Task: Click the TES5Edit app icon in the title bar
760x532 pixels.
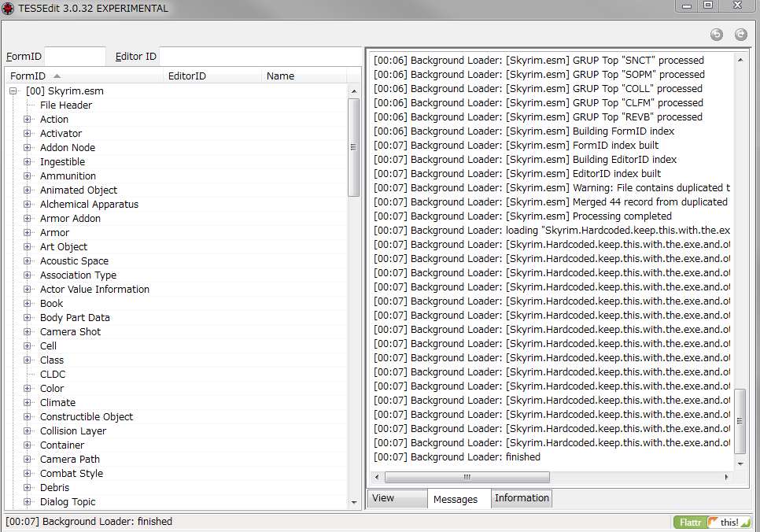Action: point(8,8)
